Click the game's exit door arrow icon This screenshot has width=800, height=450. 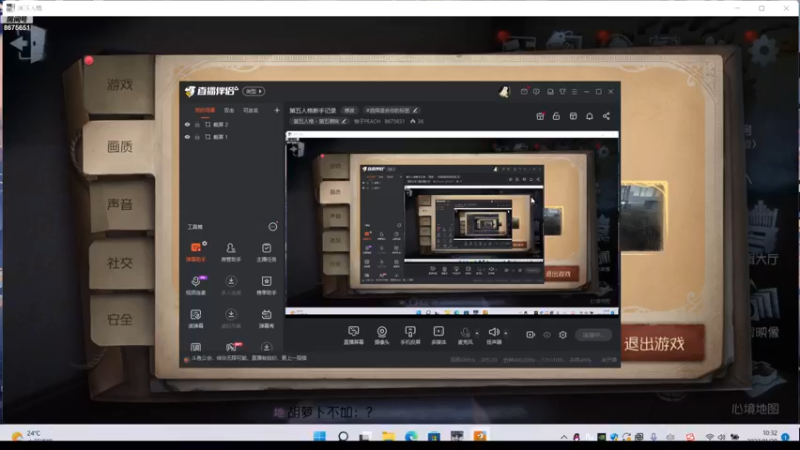click(29, 44)
